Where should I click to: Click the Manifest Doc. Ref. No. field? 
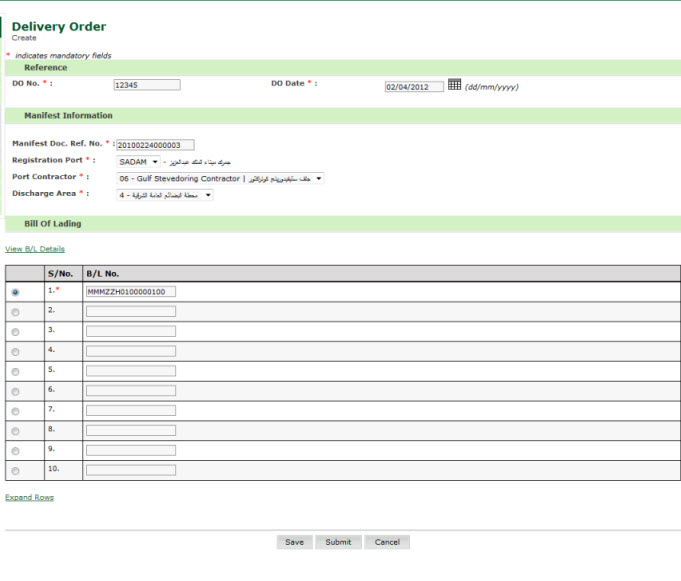tap(155, 145)
